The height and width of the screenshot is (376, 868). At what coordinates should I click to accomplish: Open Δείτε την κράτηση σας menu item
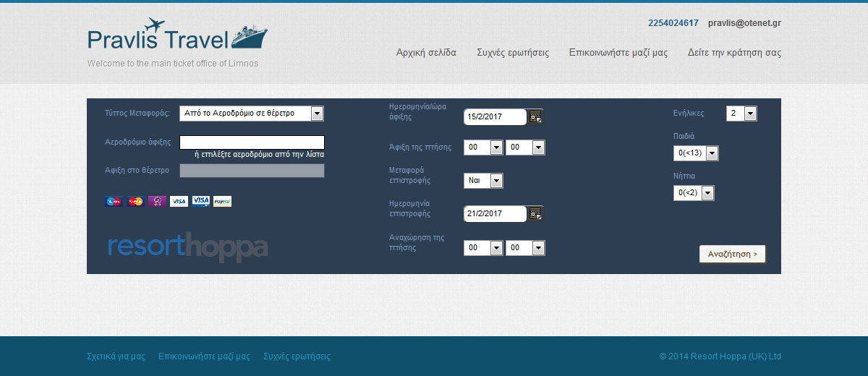pos(734,53)
